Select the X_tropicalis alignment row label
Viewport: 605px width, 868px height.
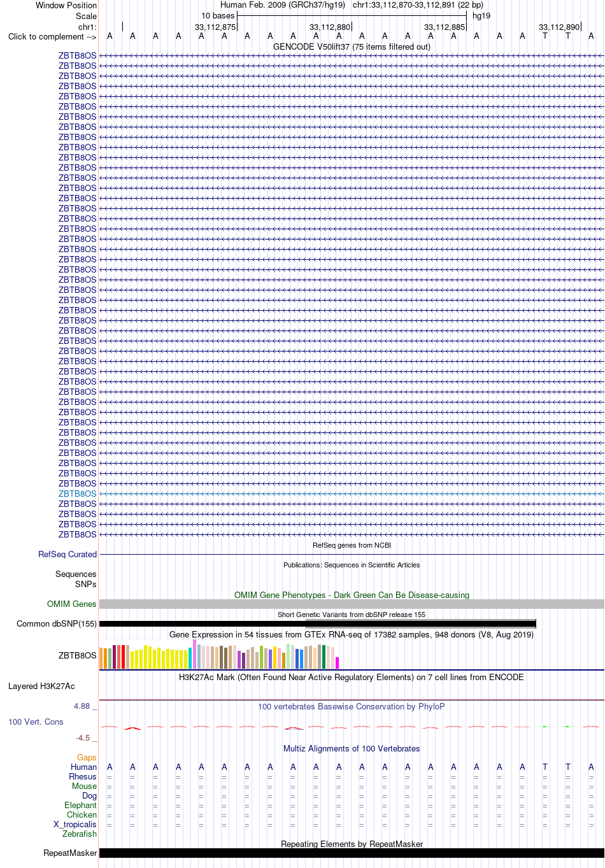coord(75,824)
